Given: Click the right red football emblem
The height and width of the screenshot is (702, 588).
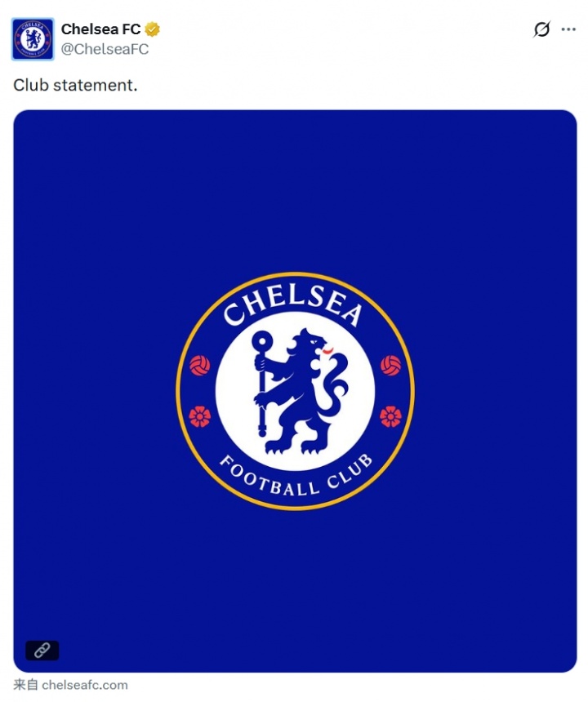Looking at the screenshot, I should click(390, 366).
